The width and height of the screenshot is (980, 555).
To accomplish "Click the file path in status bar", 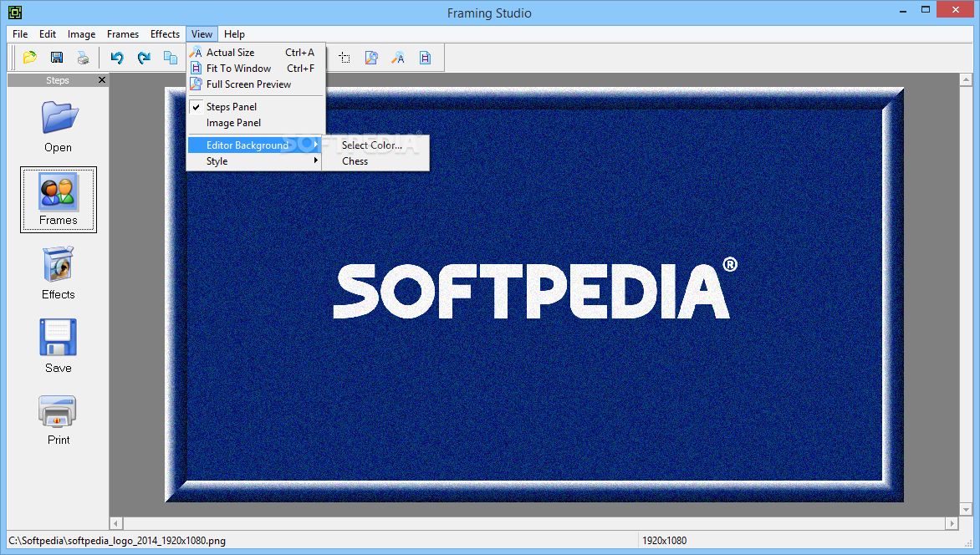I will click(x=117, y=541).
